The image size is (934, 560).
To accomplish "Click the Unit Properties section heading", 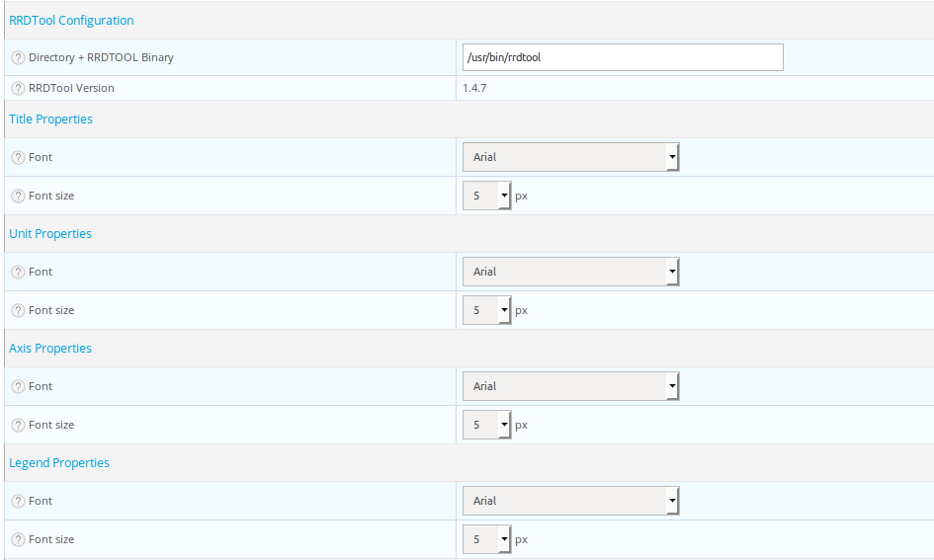I will (x=50, y=234).
